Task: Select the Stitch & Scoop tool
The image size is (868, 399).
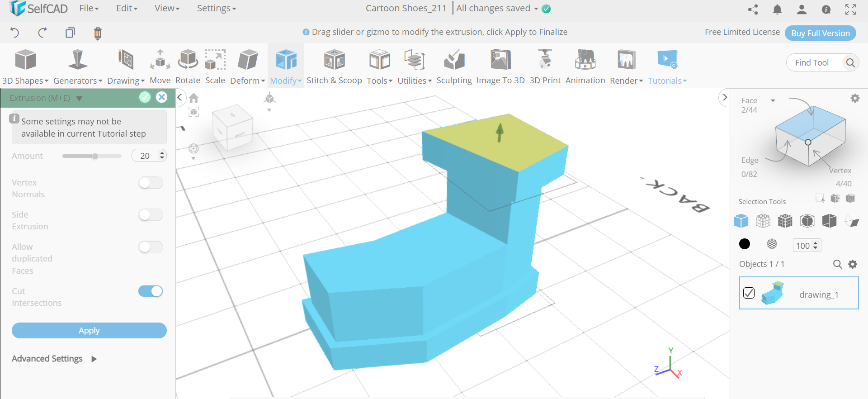Action: [334, 67]
